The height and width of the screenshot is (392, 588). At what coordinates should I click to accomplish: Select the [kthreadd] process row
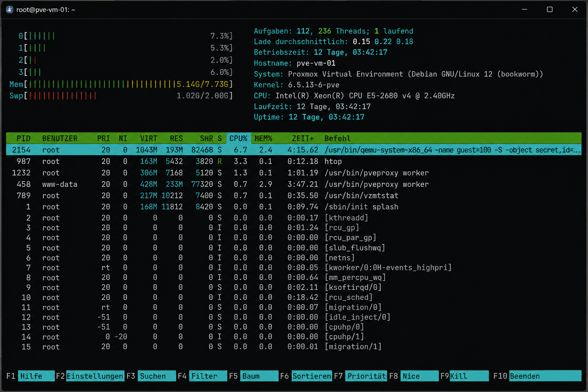(294, 217)
